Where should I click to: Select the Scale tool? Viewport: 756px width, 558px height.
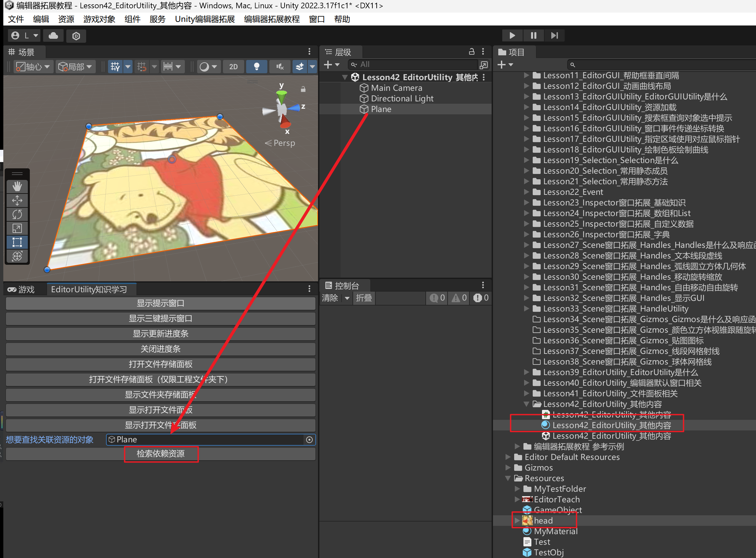tap(17, 228)
